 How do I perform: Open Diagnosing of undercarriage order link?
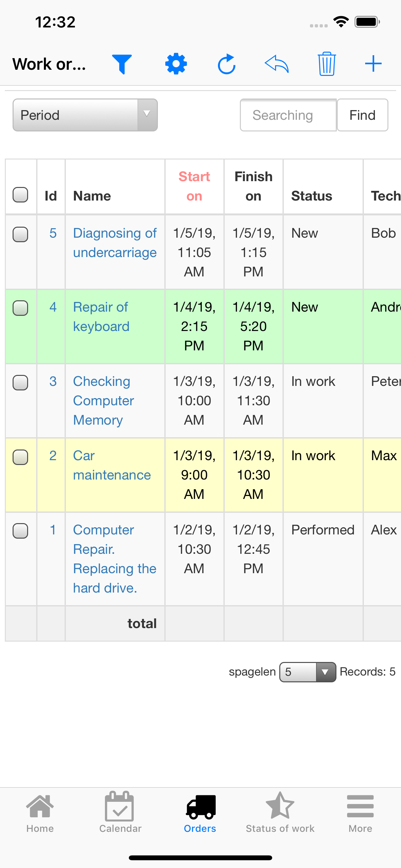115,243
